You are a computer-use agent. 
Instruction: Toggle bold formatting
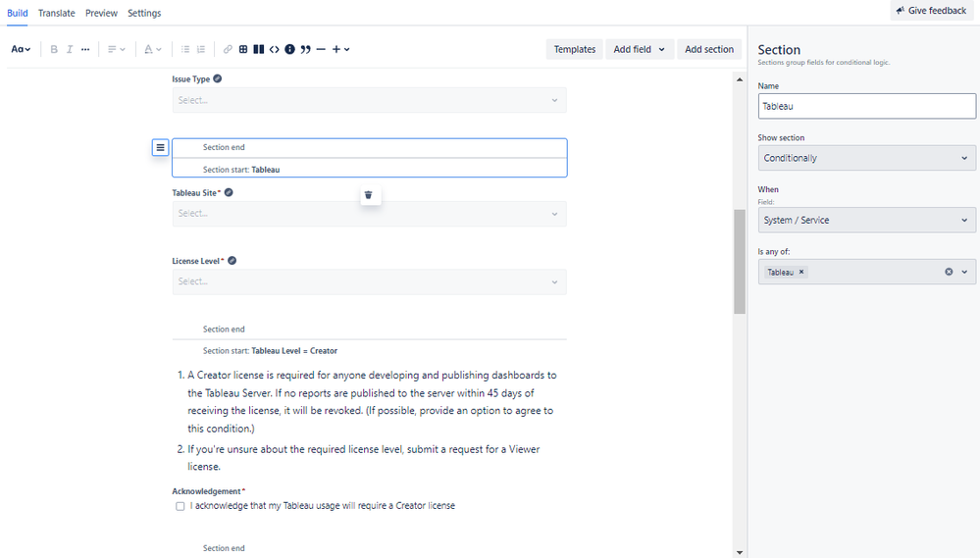[54, 49]
